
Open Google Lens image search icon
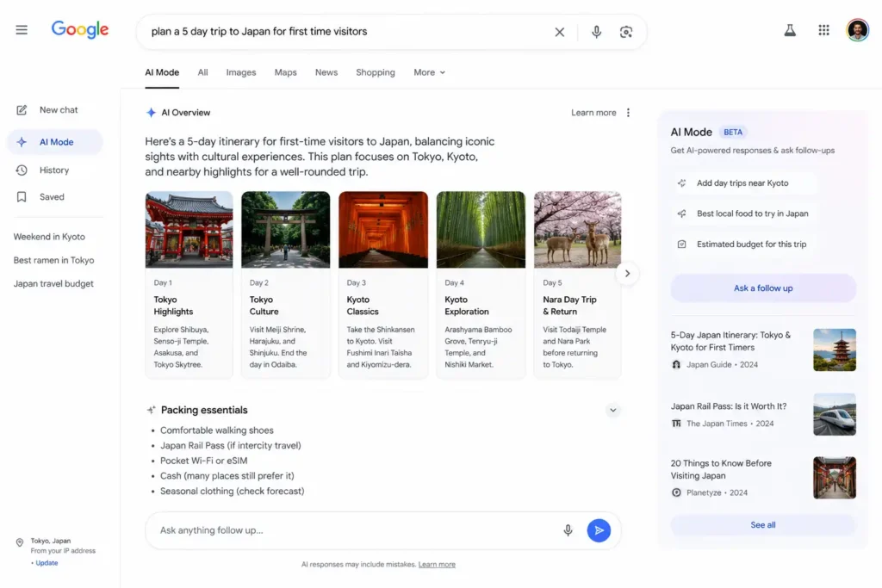(625, 32)
